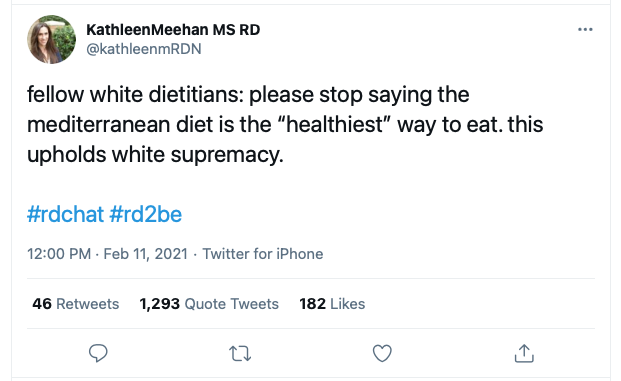This screenshot has width=621, height=381.
Task: Click the 12:00 PM timestamp
Action: click(x=59, y=254)
